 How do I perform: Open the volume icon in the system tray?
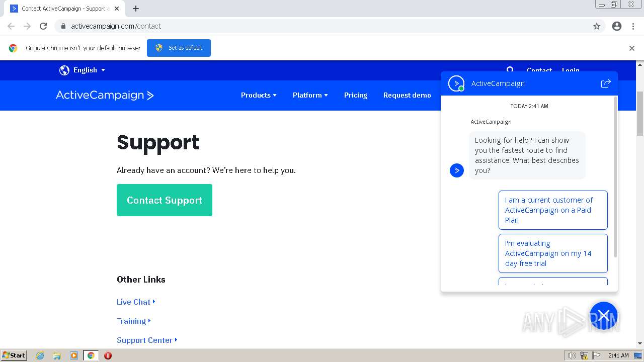pos(572,355)
